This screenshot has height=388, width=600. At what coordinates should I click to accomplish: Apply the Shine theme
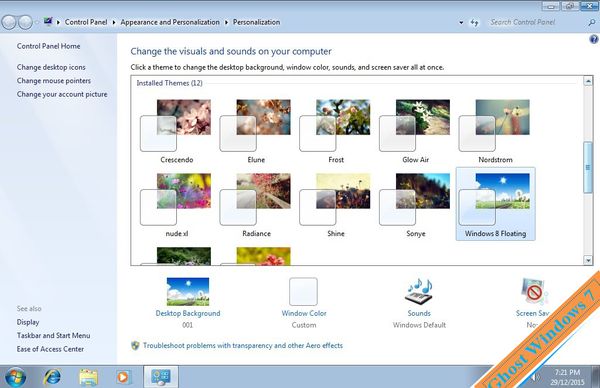pyautogui.click(x=336, y=205)
